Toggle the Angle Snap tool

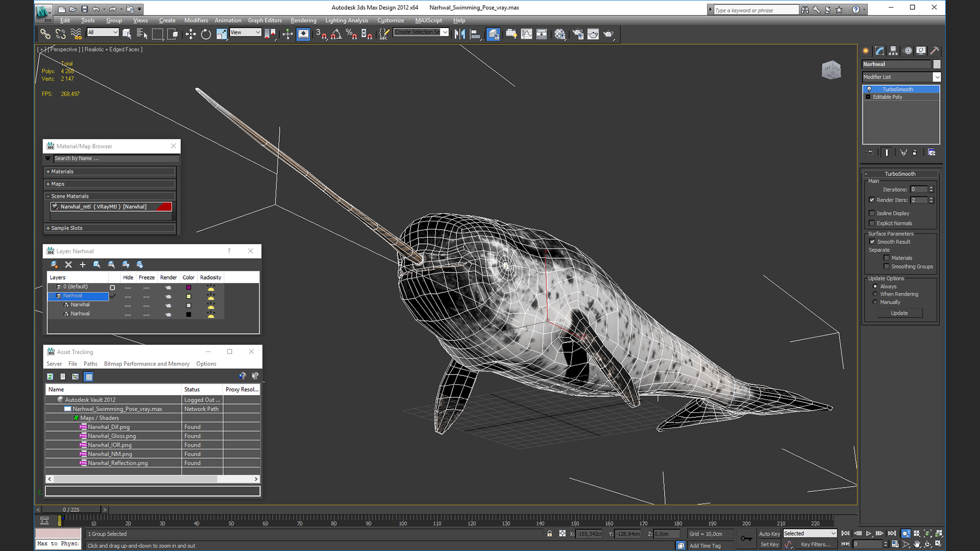pos(336,34)
